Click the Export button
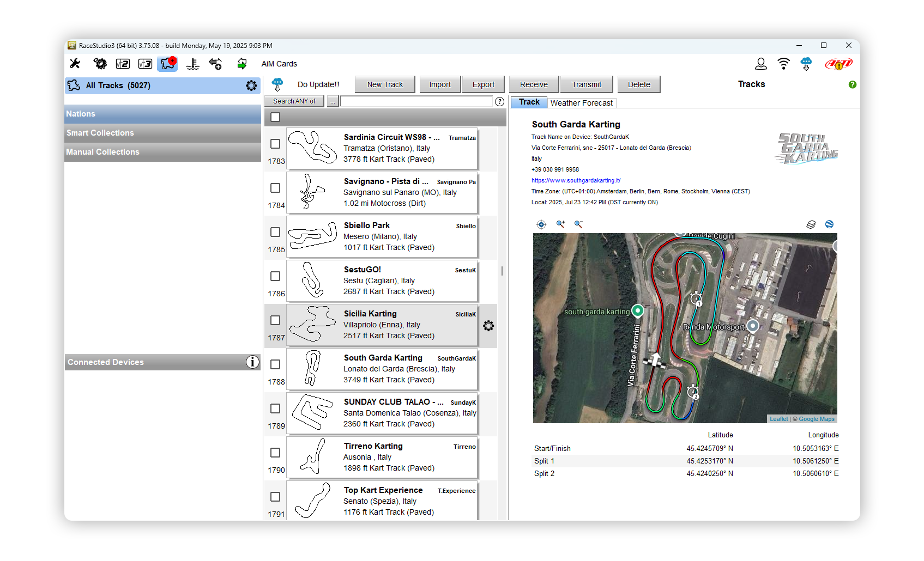Screen dimensions: 924x561 (x=484, y=84)
